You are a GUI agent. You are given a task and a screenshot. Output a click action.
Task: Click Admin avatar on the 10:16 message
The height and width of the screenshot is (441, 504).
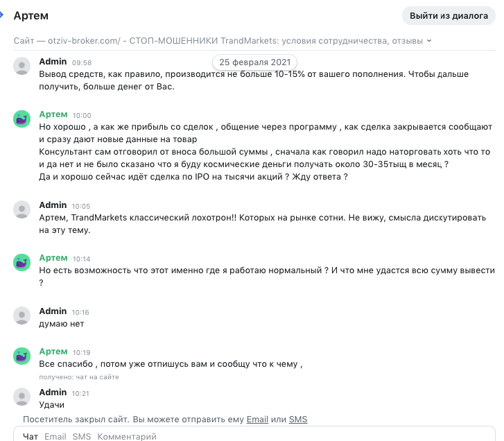click(x=22, y=315)
